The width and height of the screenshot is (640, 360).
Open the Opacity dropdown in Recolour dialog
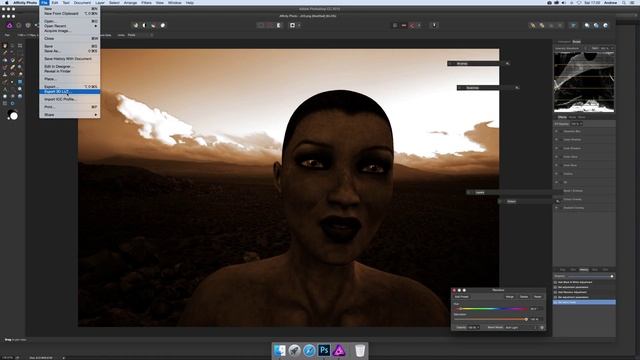click(x=474, y=327)
